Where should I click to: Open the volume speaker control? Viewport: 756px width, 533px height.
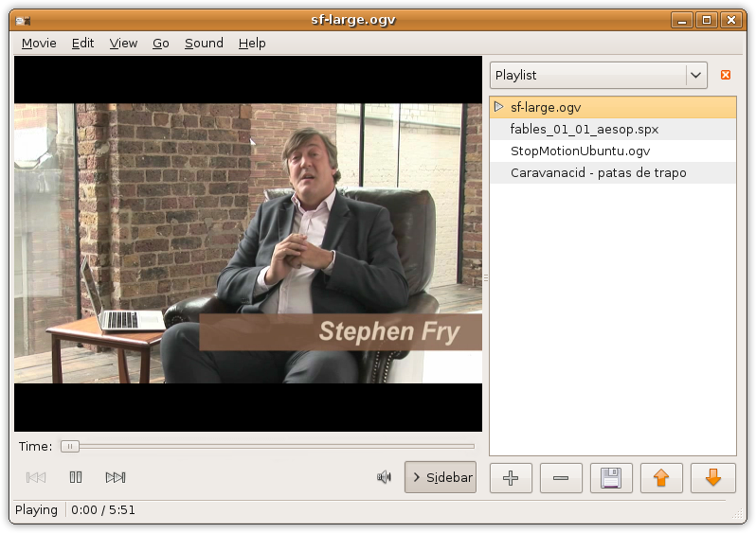384,477
